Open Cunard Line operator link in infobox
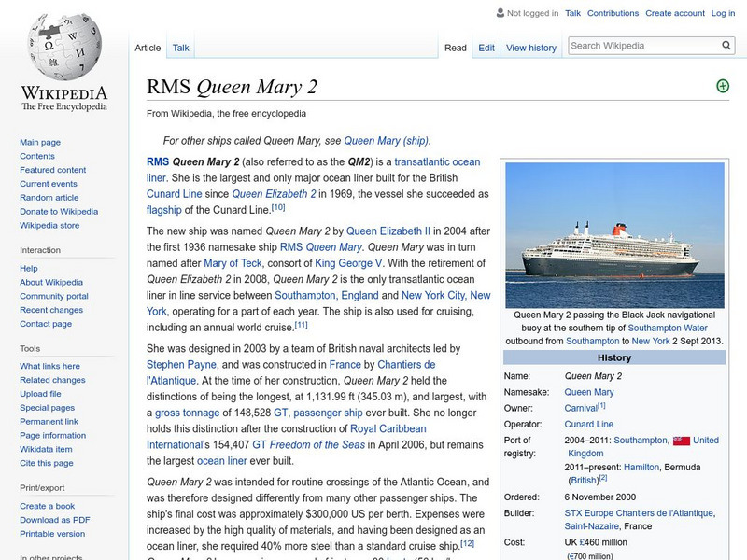The height and width of the screenshot is (560, 747). (x=589, y=425)
